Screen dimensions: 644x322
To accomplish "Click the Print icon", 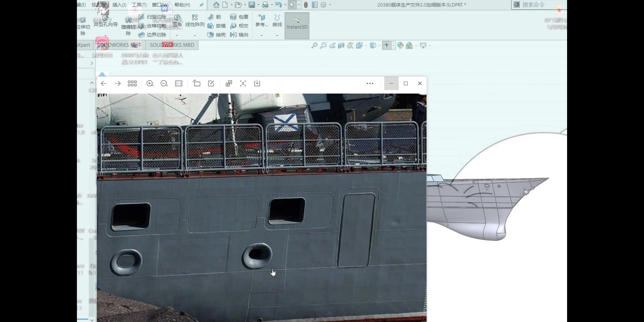I will pos(265,5).
